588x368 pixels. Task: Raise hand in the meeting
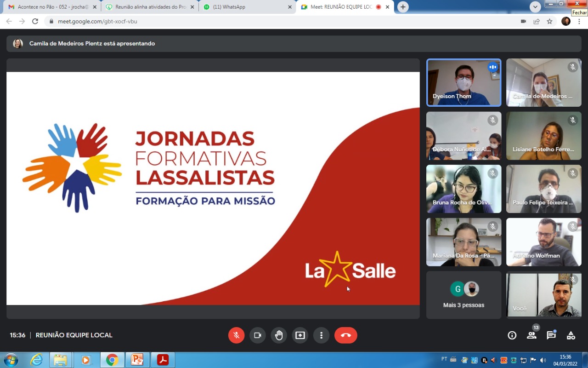[279, 335]
